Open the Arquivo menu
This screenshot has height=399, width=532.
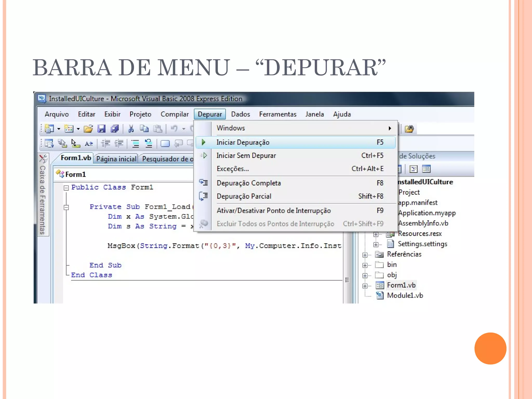[x=57, y=114]
